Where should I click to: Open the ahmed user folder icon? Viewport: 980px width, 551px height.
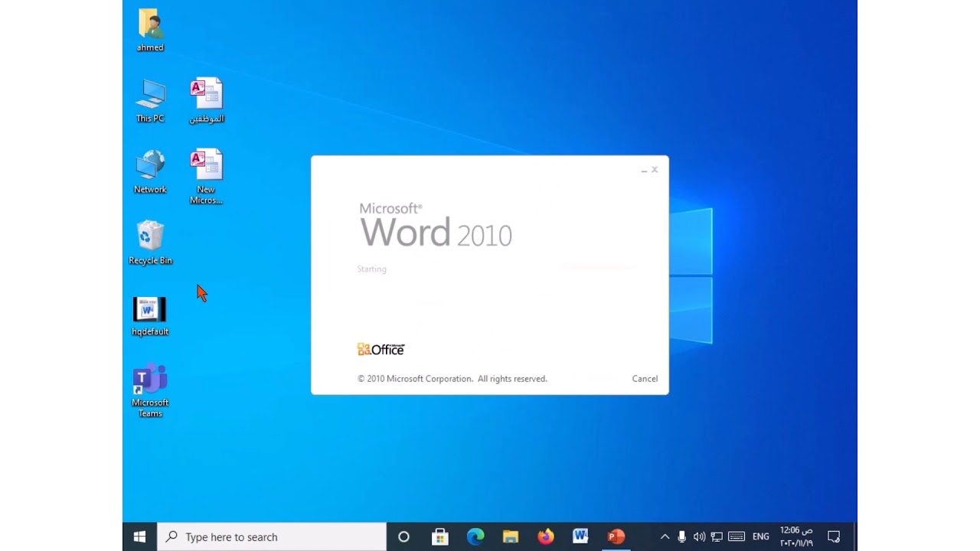[150, 31]
